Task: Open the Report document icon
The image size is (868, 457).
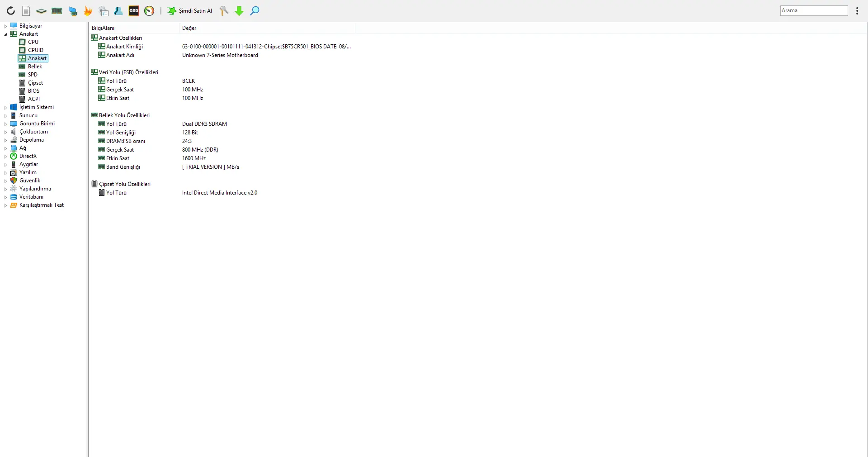Action: pos(26,11)
